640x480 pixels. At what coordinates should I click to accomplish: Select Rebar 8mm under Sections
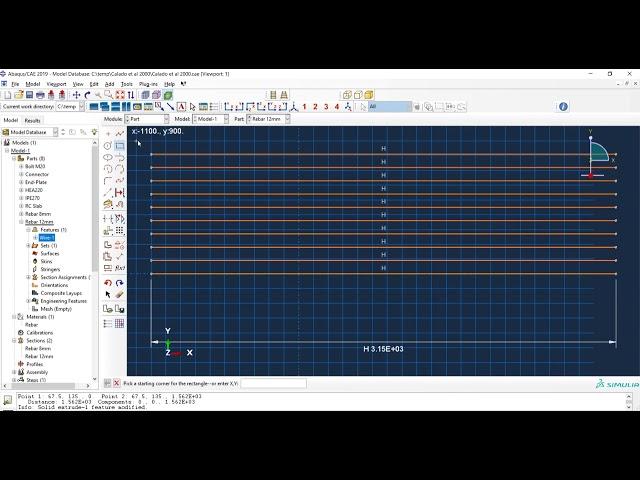click(38, 349)
